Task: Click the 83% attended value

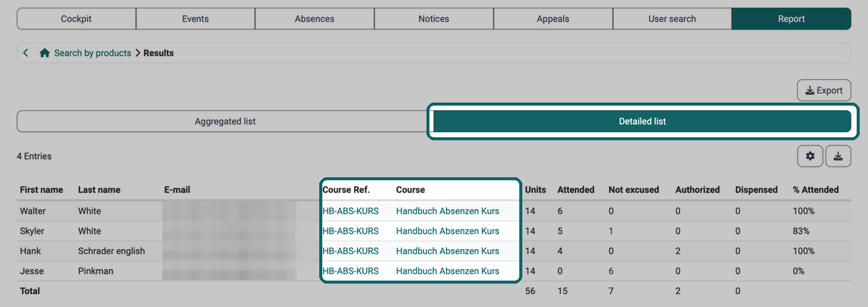Action: click(801, 231)
